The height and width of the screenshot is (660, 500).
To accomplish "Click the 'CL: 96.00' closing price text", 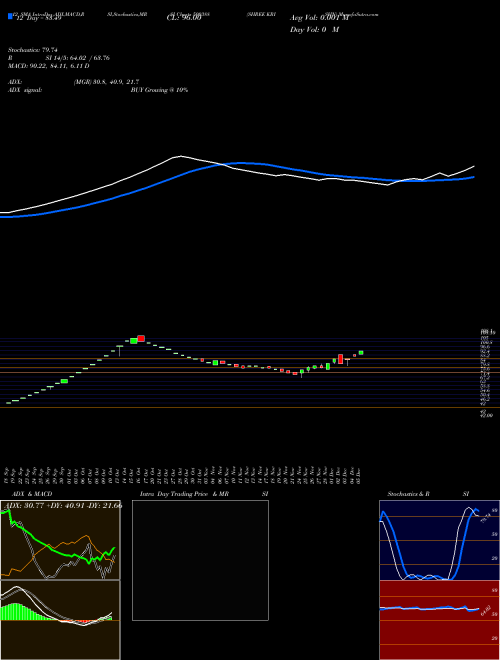I will (x=184, y=18).
